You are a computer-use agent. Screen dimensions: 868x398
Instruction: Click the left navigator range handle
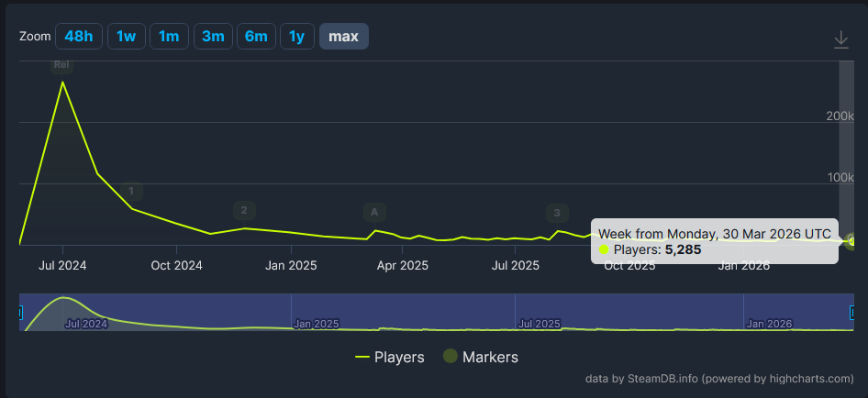coord(20,314)
